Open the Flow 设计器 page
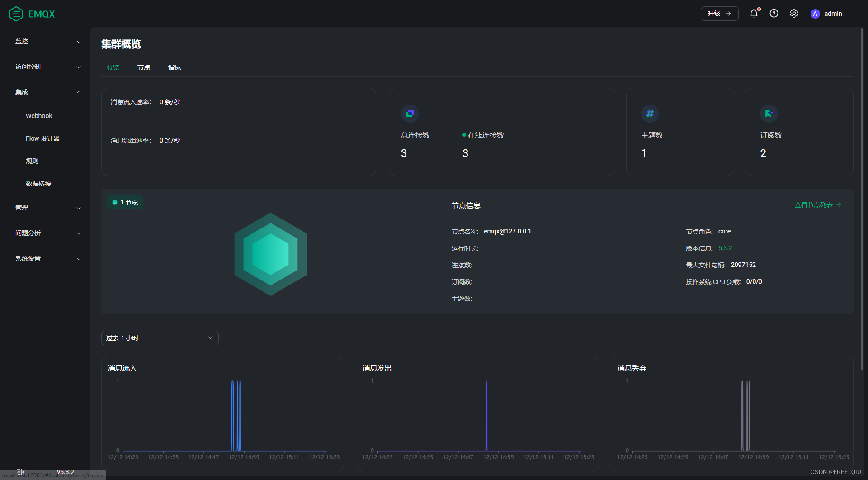The width and height of the screenshot is (868, 480). pyautogui.click(x=43, y=138)
